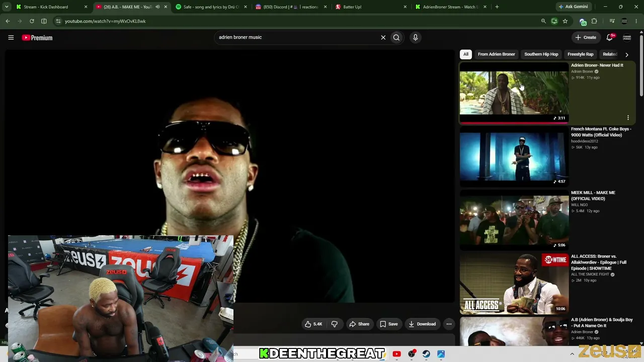Open the browser extensions puzzle menu
Screen dimensions: 644x362
[x=594, y=21]
